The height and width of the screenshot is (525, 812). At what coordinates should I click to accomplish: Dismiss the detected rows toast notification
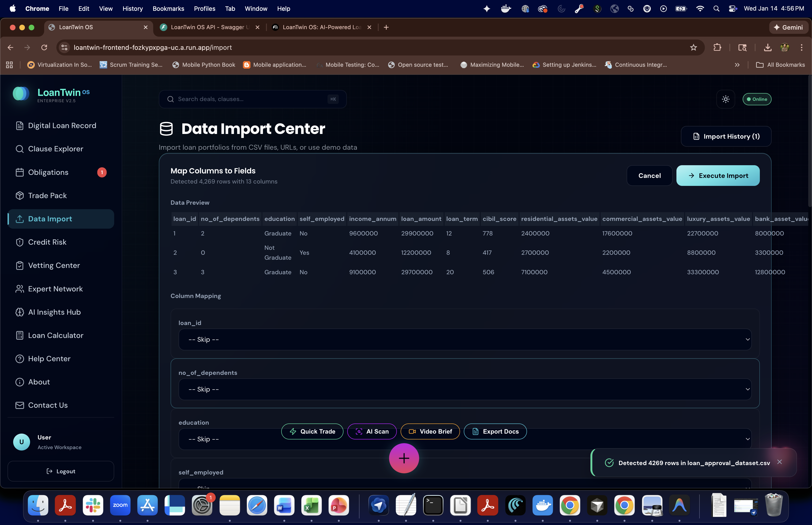coord(779,462)
